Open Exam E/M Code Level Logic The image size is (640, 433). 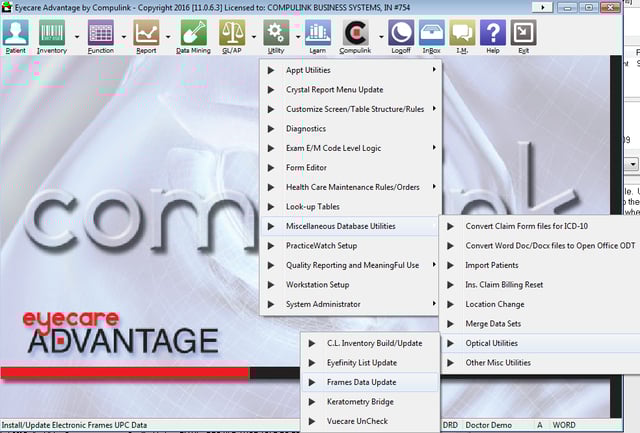click(x=351, y=148)
